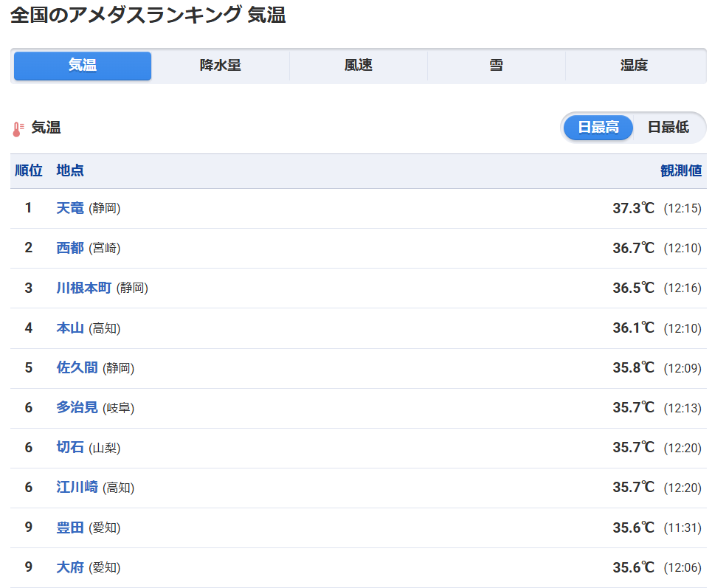Click the 順位 column header
The width and height of the screenshot is (712, 588).
tap(29, 171)
